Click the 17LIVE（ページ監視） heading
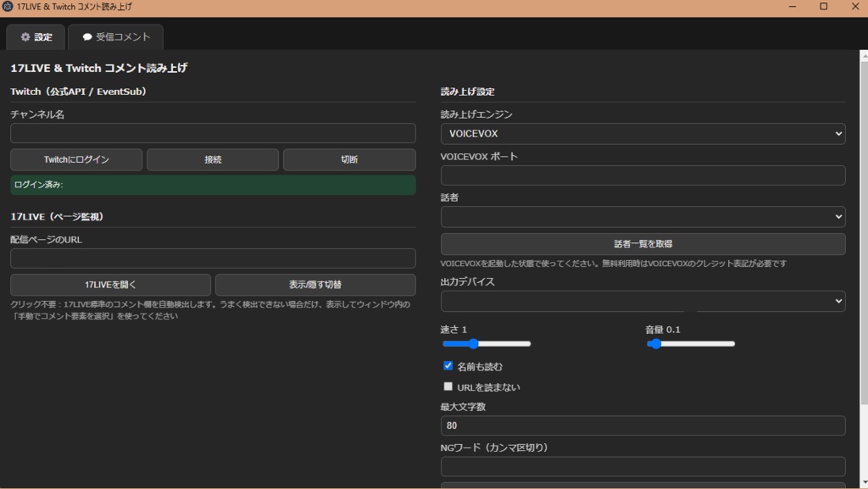The height and width of the screenshot is (489, 868). pyautogui.click(x=57, y=217)
